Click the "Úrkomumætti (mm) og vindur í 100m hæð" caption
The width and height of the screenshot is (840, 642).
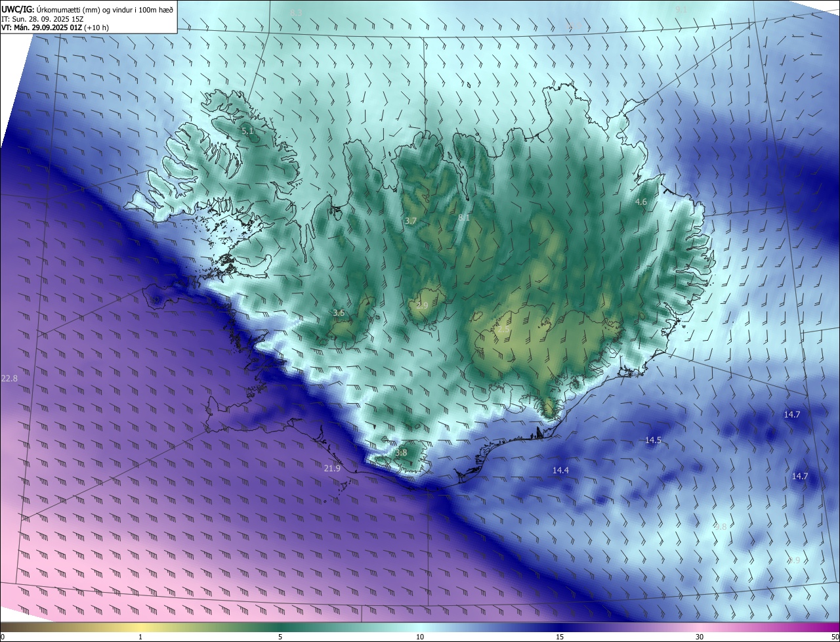104,9
